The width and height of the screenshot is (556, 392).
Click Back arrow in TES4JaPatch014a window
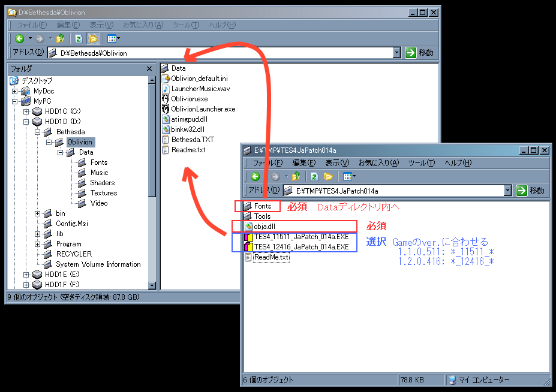pyautogui.click(x=255, y=176)
